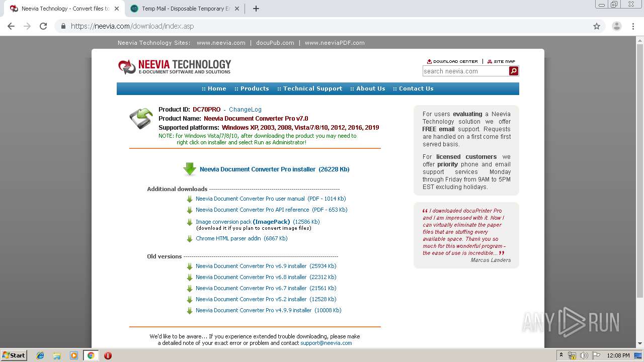Close the Neevia Technology tab
The width and height of the screenshot is (644, 362).
pos(117,9)
